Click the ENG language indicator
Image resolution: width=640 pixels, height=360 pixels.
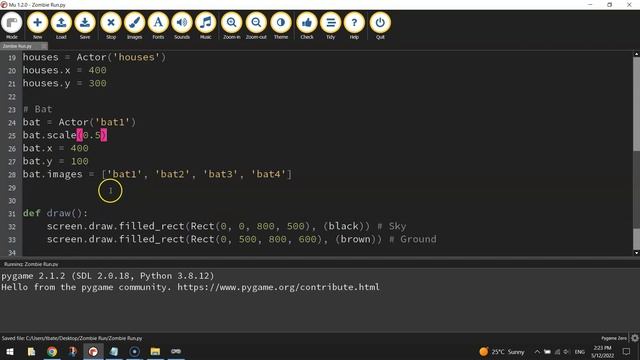580,351
